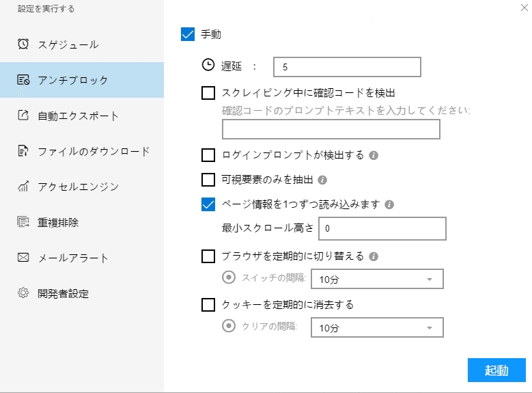Click the deduplication icon in sidebar
Screen dimensions: 532x393
pos(23,222)
